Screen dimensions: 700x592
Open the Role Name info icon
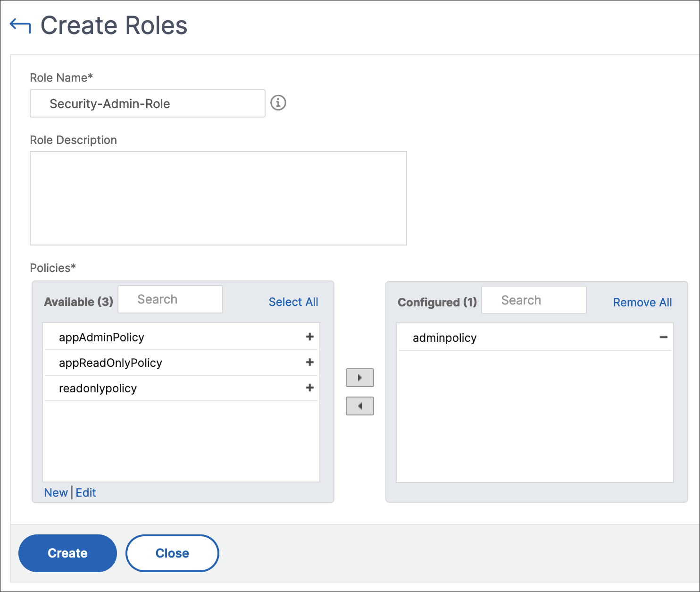pos(278,102)
